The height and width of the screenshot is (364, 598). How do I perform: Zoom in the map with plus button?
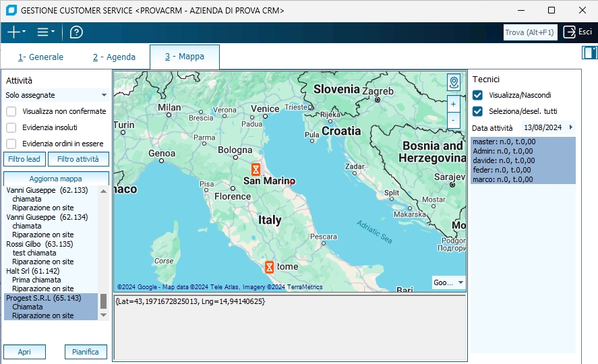tap(454, 104)
